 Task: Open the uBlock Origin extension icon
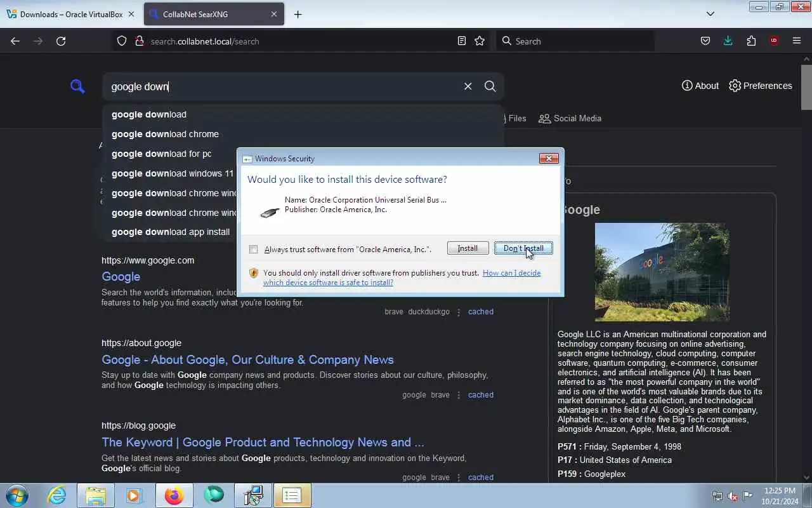(x=773, y=41)
